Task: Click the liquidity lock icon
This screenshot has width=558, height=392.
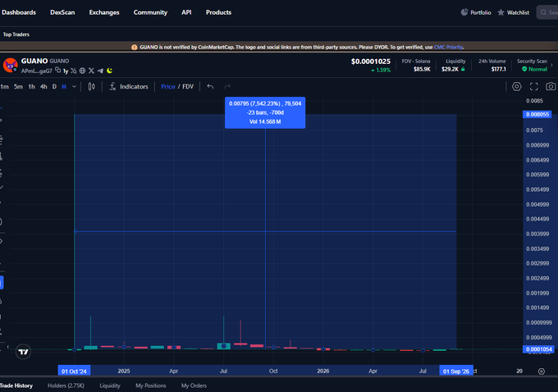Action: pyautogui.click(x=463, y=69)
